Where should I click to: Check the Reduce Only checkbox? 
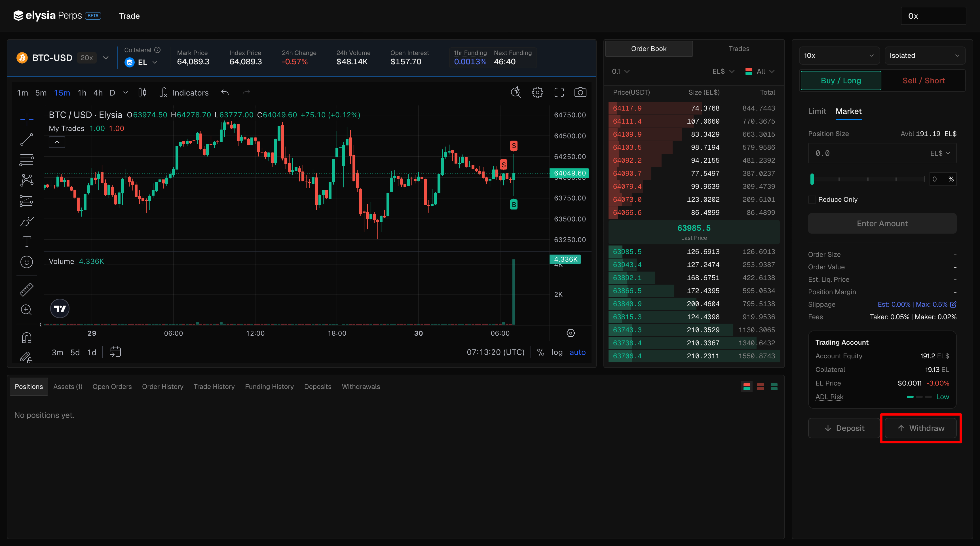812,200
